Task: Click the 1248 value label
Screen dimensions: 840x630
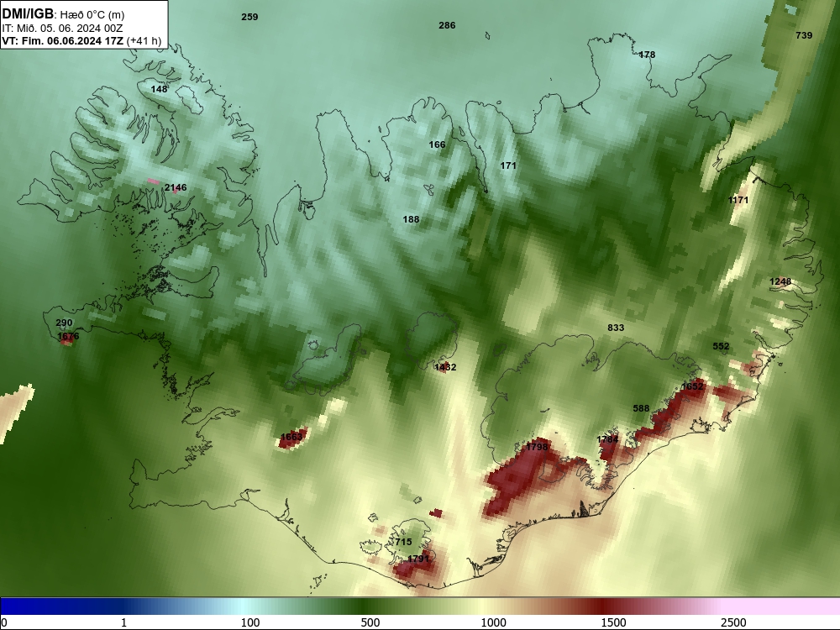Action: pyautogui.click(x=780, y=281)
